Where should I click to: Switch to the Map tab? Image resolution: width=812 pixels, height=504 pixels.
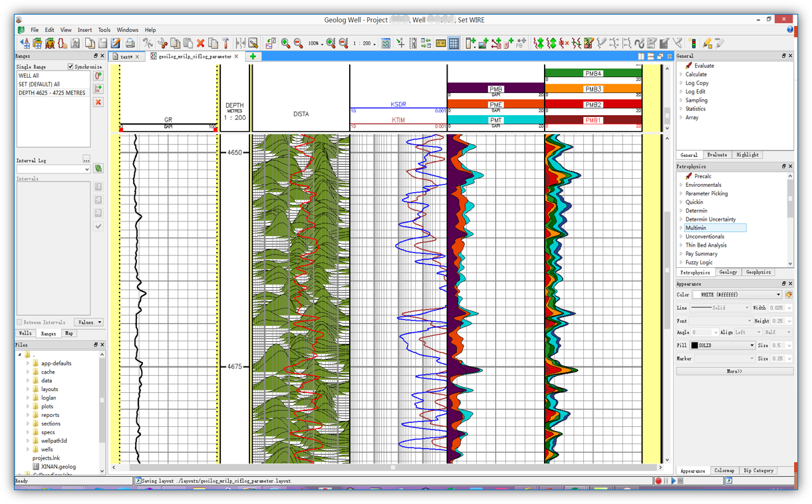pos(69,333)
